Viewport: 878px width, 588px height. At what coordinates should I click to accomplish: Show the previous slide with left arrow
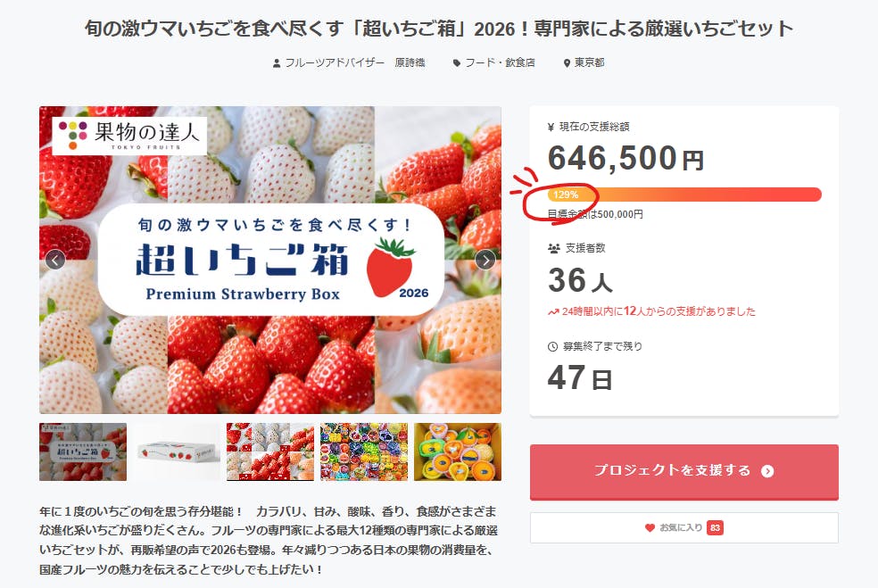[x=55, y=260]
